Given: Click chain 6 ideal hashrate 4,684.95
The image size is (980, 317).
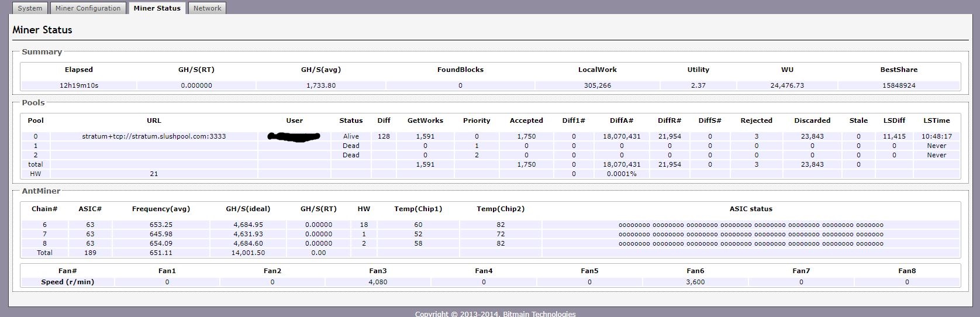Looking at the screenshot, I should point(248,225).
